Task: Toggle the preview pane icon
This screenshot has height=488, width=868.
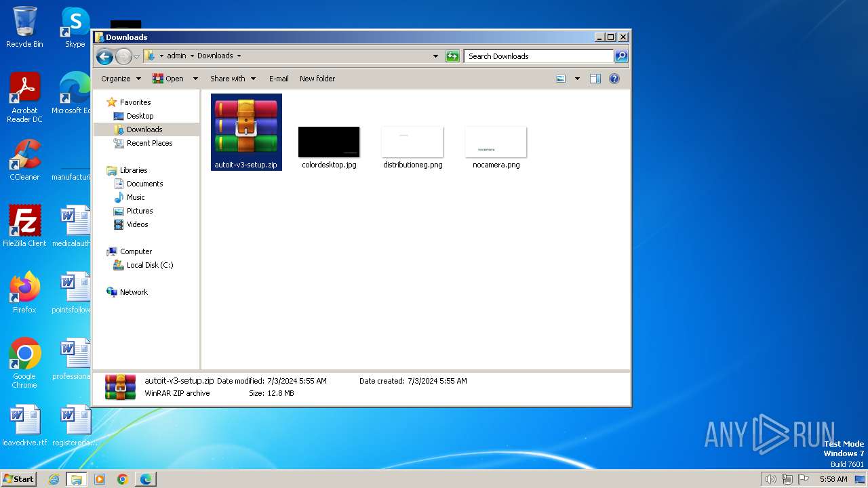Action: [x=595, y=79]
